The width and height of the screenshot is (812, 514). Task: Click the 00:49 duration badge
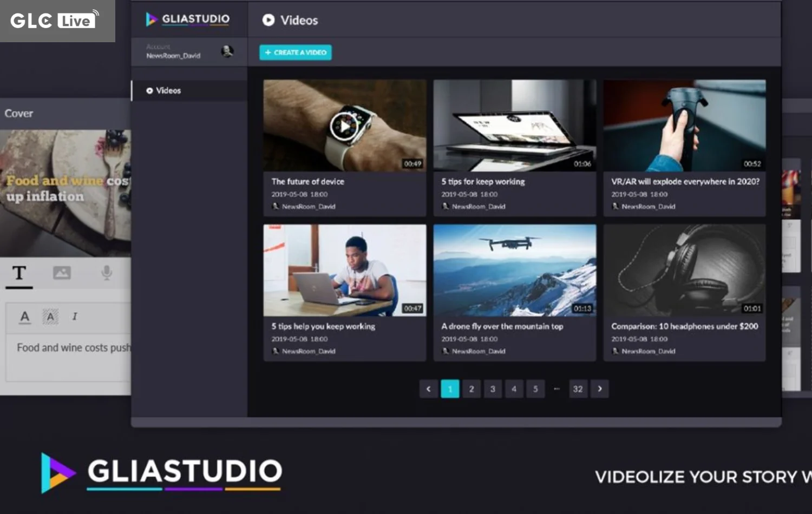tap(412, 164)
